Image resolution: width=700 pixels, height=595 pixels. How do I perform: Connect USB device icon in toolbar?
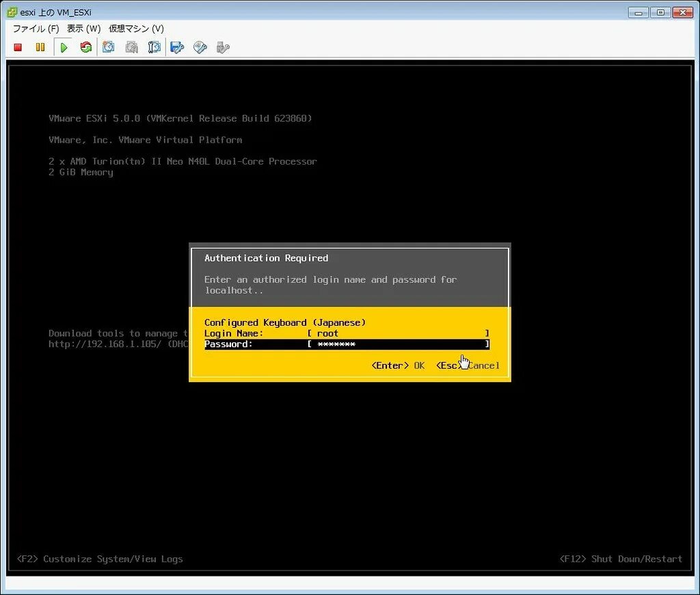(x=223, y=47)
